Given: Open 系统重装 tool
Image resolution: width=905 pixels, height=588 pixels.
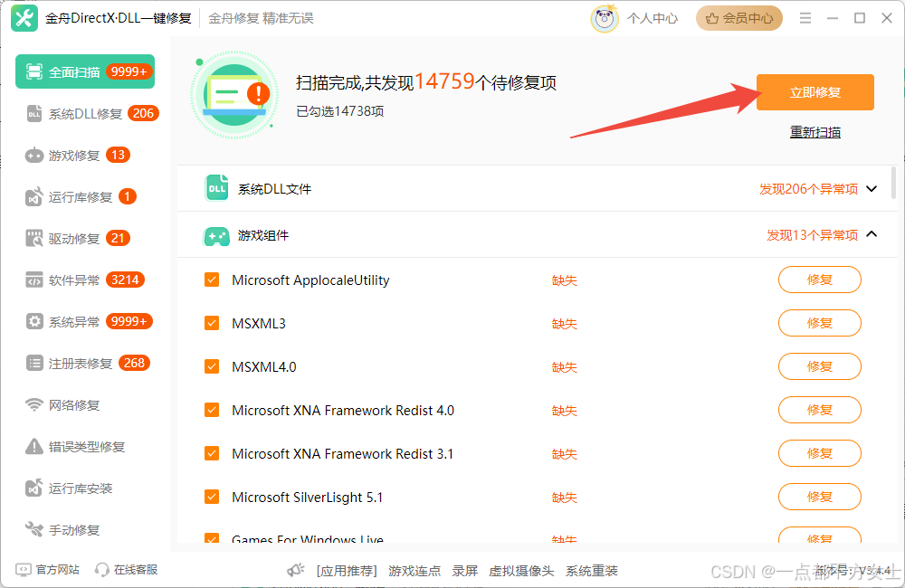Looking at the screenshot, I should (592, 571).
